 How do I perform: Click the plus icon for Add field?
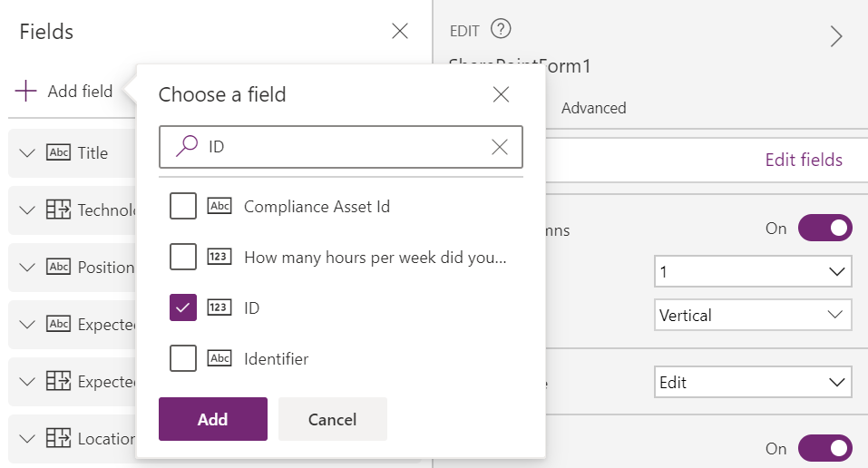(25, 91)
